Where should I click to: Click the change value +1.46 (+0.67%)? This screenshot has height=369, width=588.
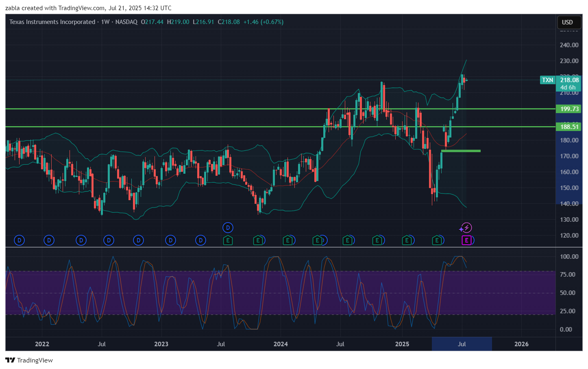[x=264, y=22]
